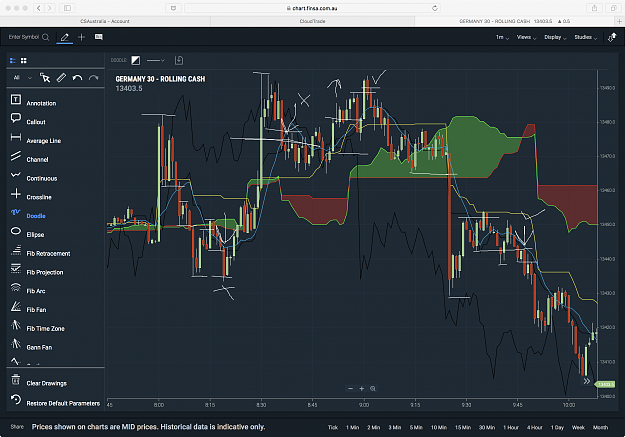Switch drawing tools to list view
Viewport: 625px width, 437px height.
13,61
